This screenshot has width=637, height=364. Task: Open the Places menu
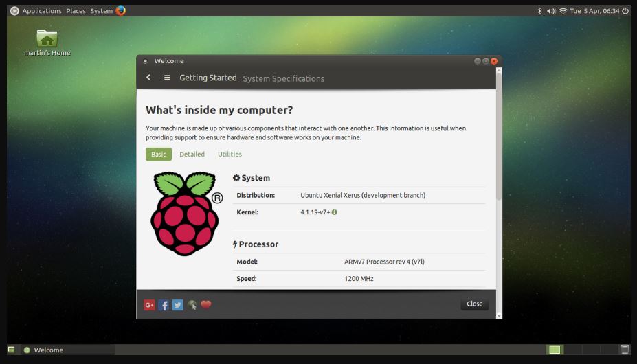pos(76,11)
